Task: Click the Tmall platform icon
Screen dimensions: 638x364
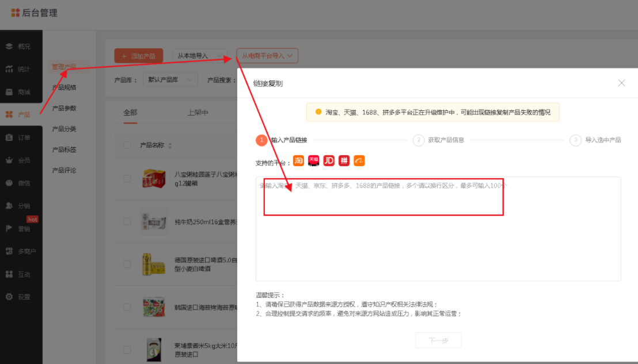Action: [313, 161]
